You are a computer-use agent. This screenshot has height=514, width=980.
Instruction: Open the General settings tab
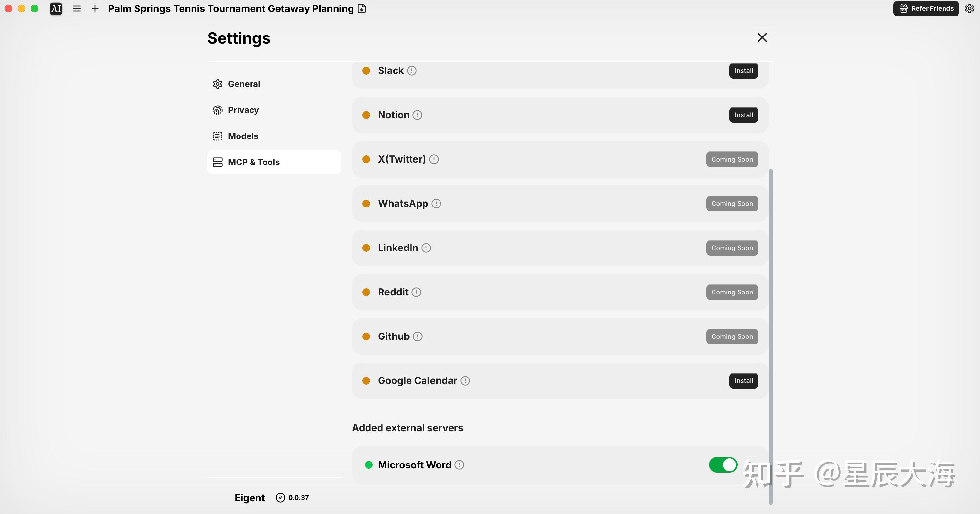244,84
